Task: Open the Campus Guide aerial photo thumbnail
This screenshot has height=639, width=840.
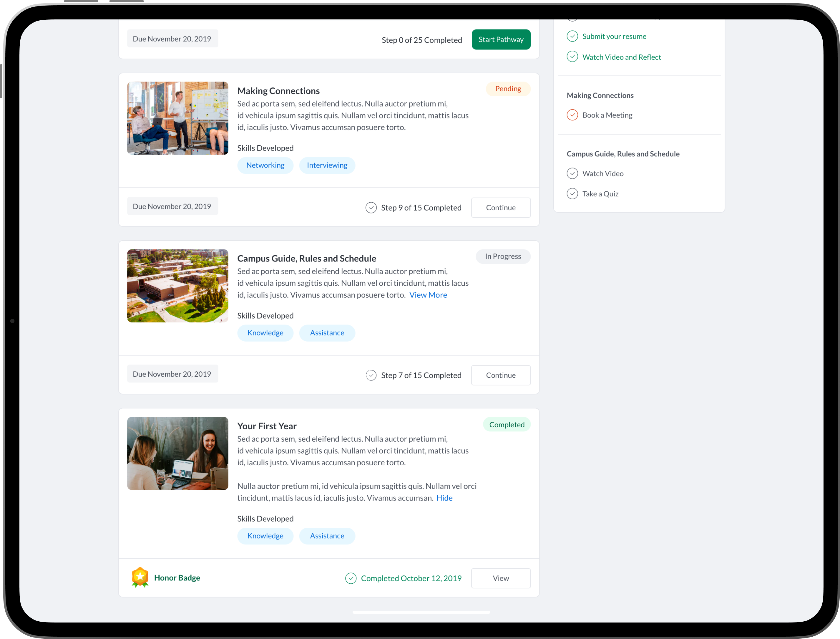Action: point(177,286)
